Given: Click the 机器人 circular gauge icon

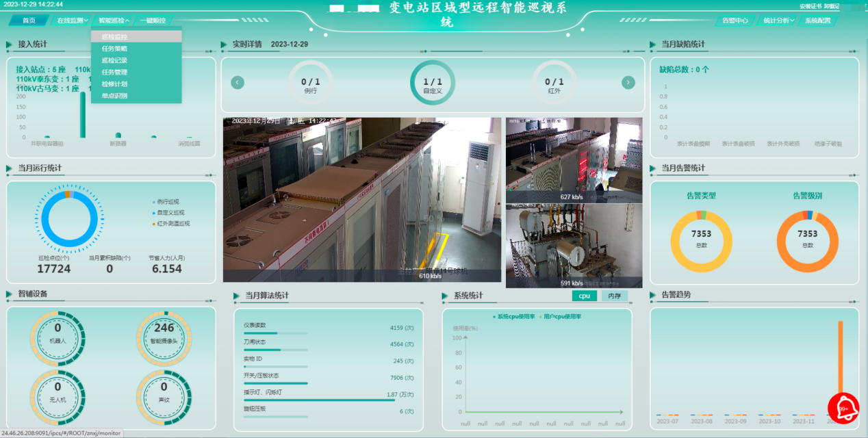Looking at the screenshot, I should 58,333.
